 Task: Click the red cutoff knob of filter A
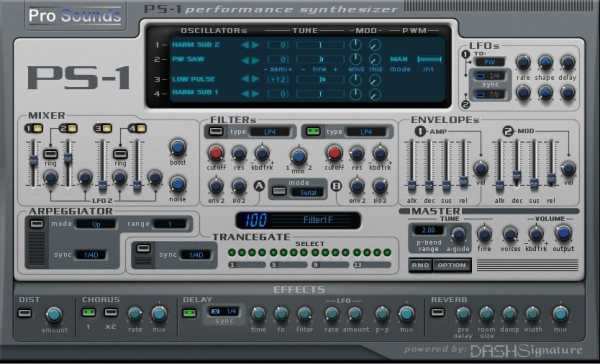pyautogui.click(x=216, y=153)
